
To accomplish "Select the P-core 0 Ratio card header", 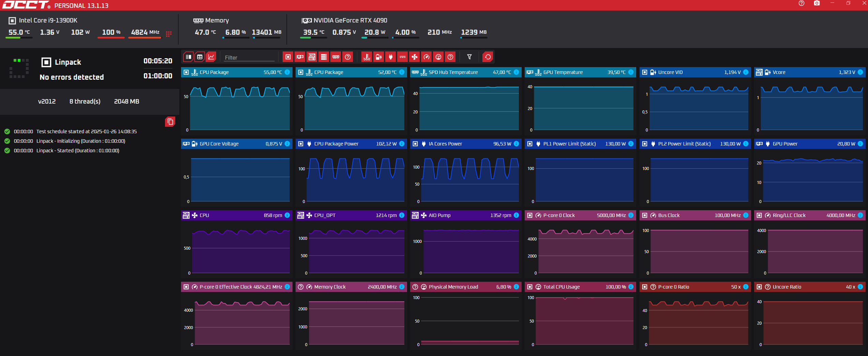I will (x=695, y=287).
